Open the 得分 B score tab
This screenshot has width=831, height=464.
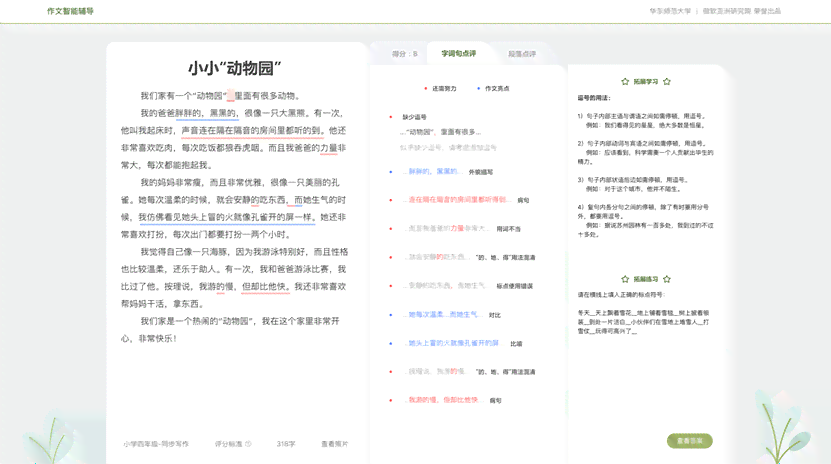click(404, 53)
